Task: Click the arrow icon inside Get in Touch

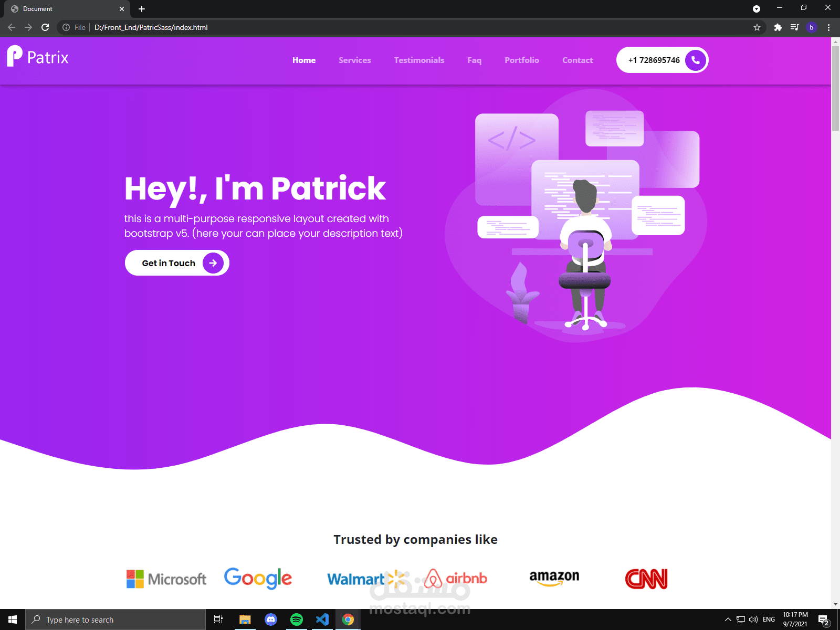Action: pyautogui.click(x=212, y=262)
